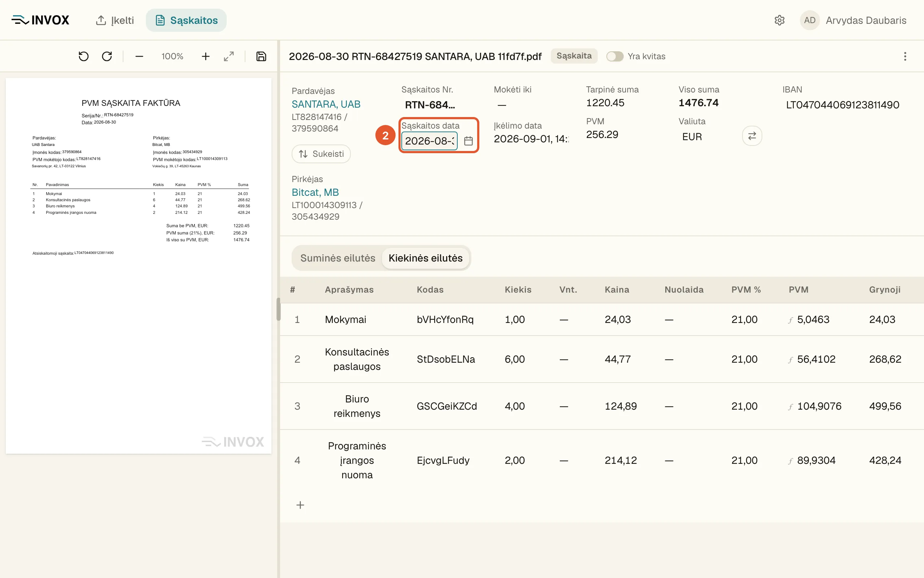Click the PVM % column header

pos(746,290)
